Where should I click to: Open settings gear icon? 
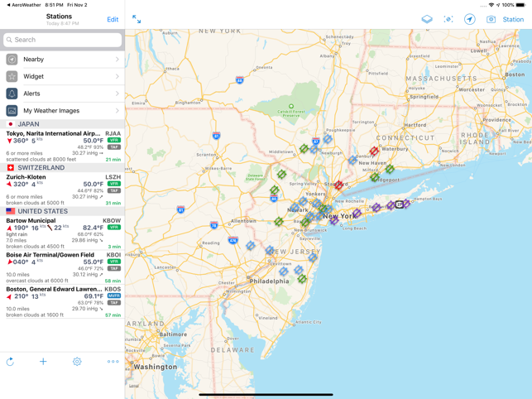tap(77, 361)
